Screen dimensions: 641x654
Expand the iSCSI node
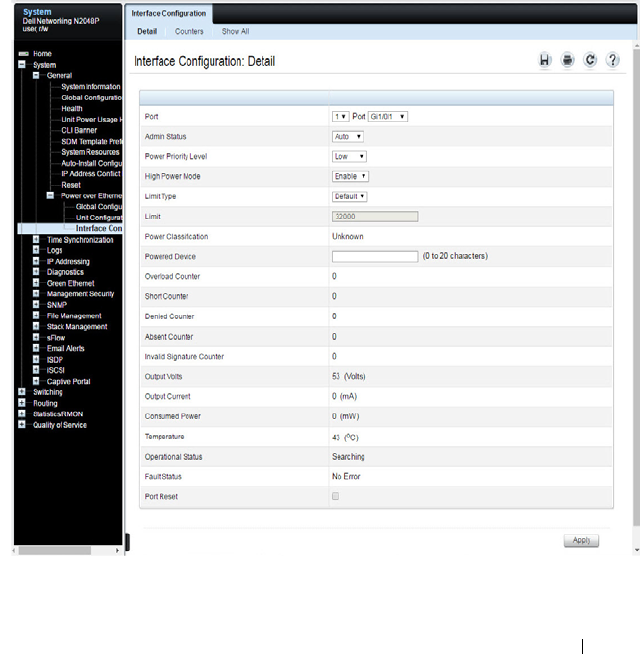pos(36,370)
